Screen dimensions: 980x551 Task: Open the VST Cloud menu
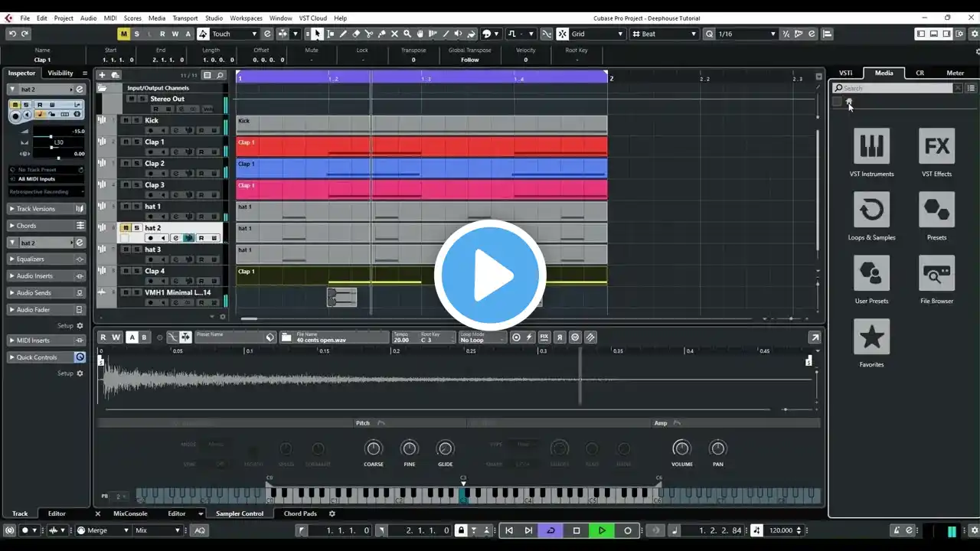(312, 18)
